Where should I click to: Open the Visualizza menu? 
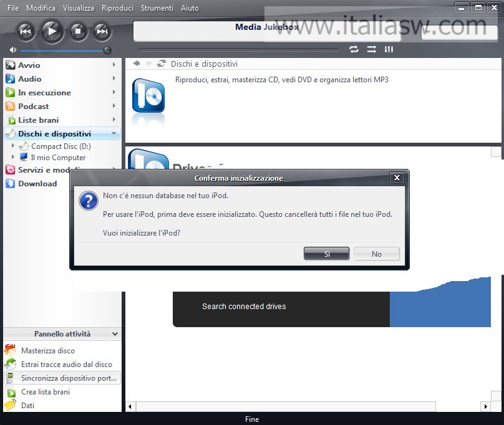(x=79, y=8)
